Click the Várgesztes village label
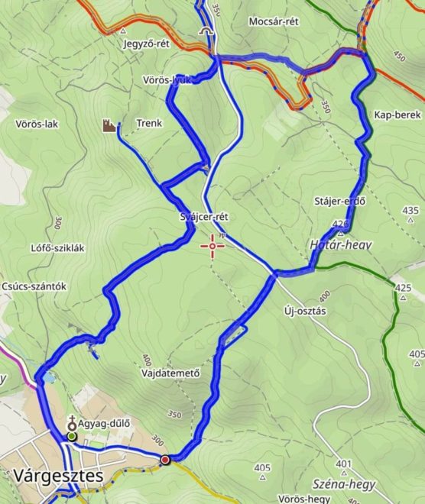Image resolution: width=425 pixels, height=504 pixels. click(59, 476)
